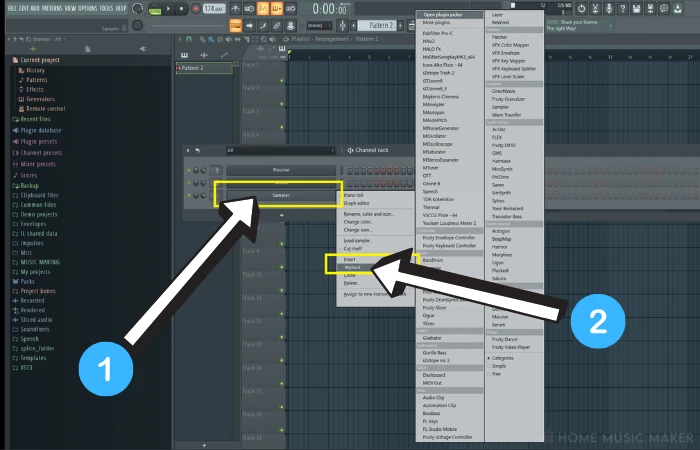Click the Massive channel button
The width and height of the screenshot is (700, 450).
[281, 170]
